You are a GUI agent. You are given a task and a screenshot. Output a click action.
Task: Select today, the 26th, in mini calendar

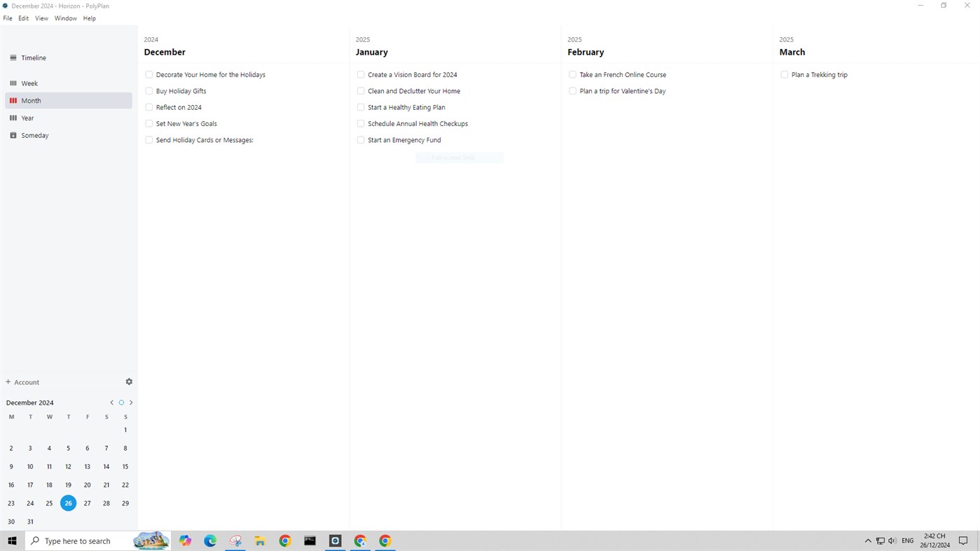[68, 503]
